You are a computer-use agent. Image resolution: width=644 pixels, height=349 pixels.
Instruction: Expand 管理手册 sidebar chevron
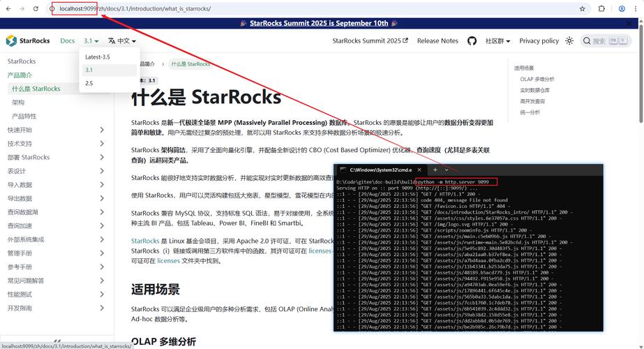102,253
